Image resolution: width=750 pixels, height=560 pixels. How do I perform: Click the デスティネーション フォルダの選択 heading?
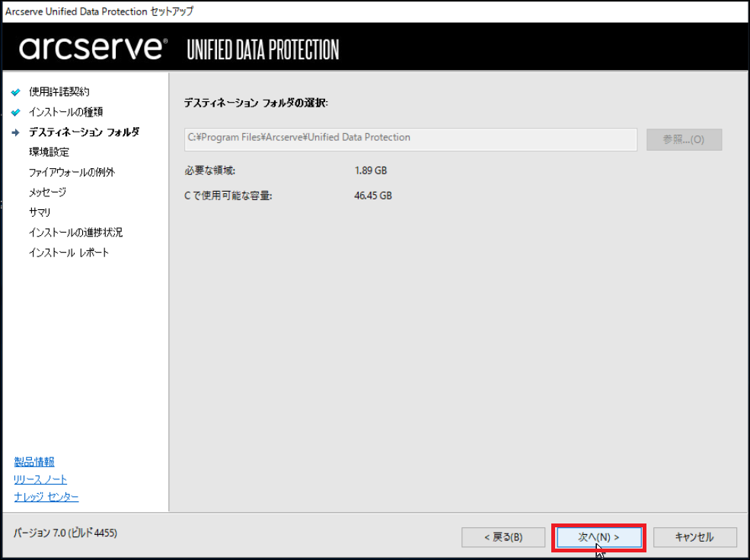[256, 103]
